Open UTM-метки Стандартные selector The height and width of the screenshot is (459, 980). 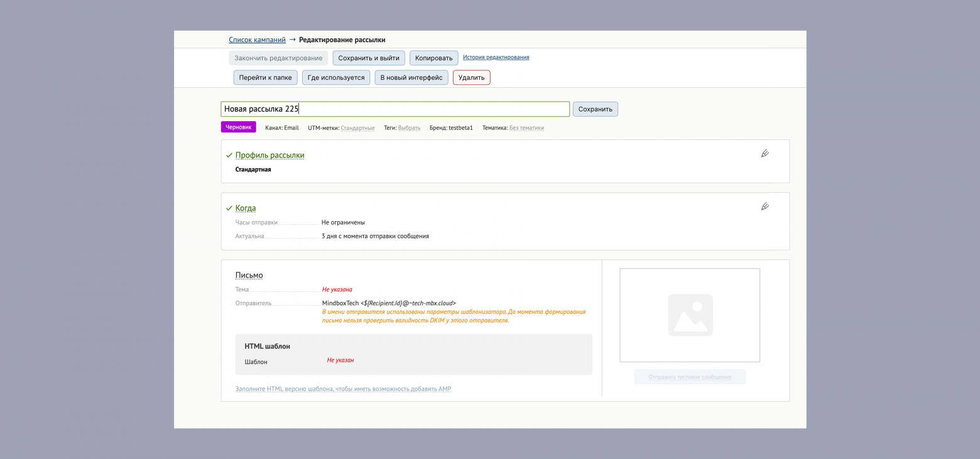pyautogui.click(x=357, y=128)
